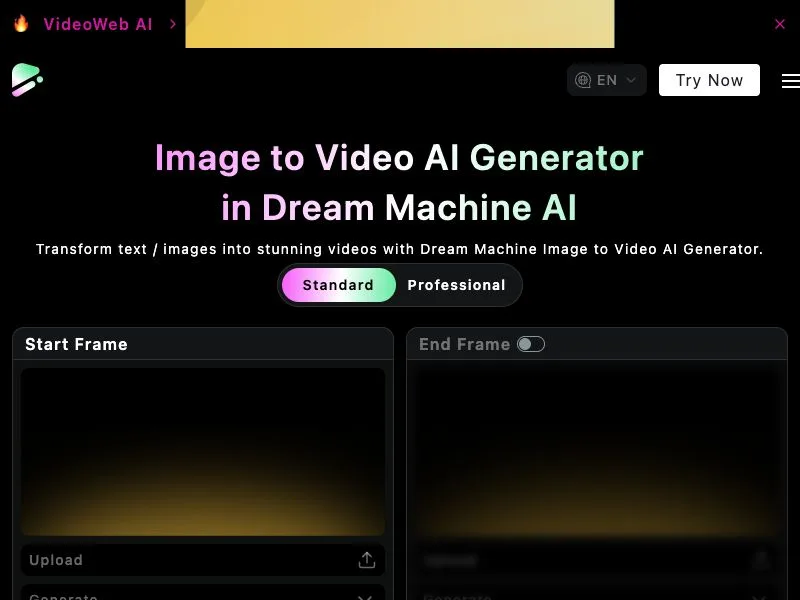Click the yellow banner image
The image size is (800, 600).
click(x=399, y=23)
